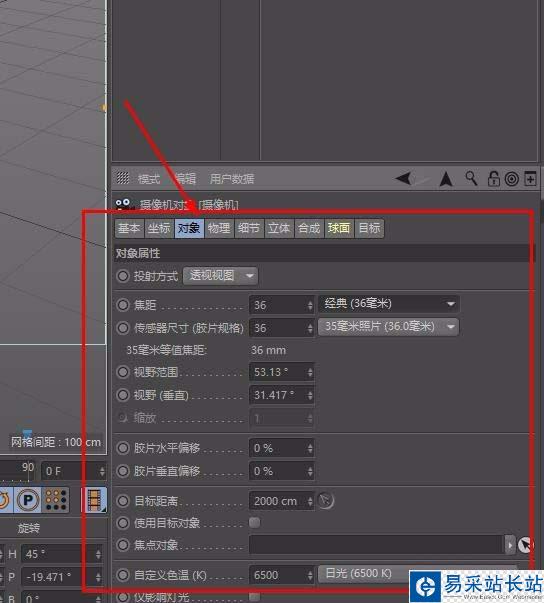This screenshot has width=544, height=603.
Task: Click the camera object icon
Action: (x=123, y=204)
